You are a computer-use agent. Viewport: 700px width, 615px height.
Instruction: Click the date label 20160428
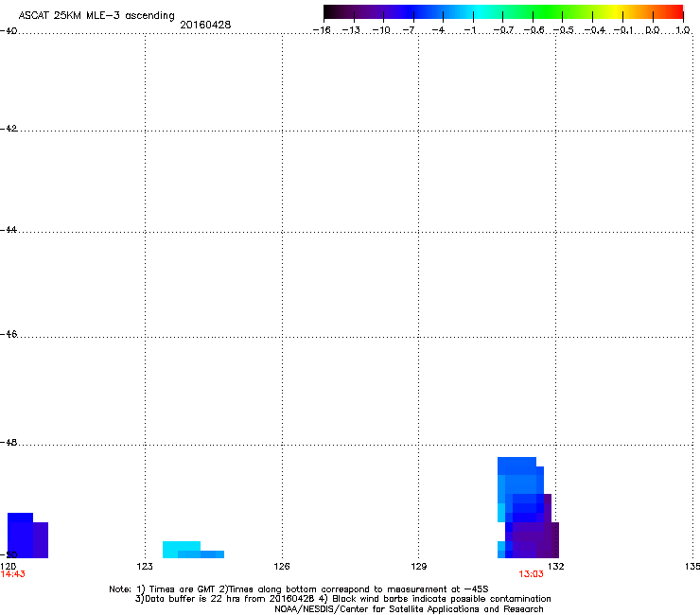coord(205,25)
